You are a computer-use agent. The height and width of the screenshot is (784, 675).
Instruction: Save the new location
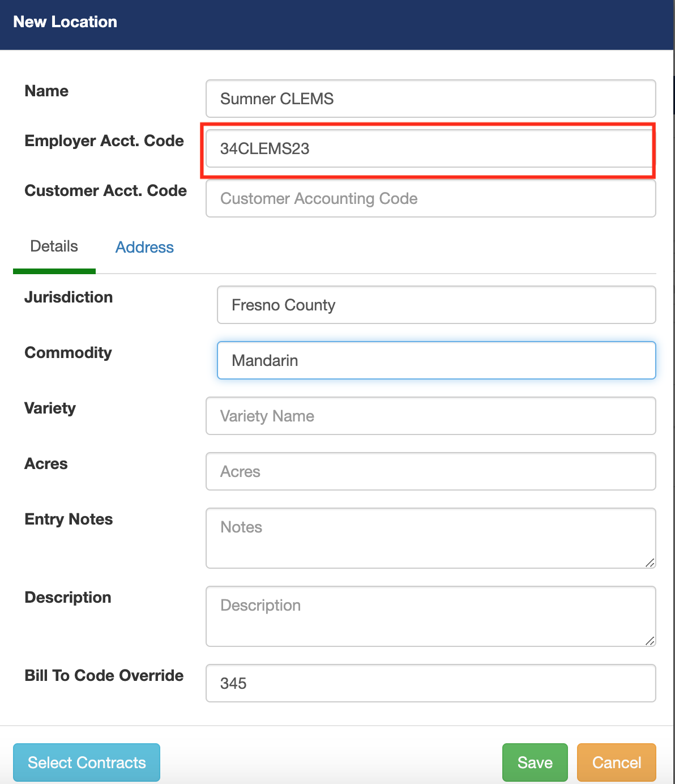pyautogui.click(x=535, y=762)
